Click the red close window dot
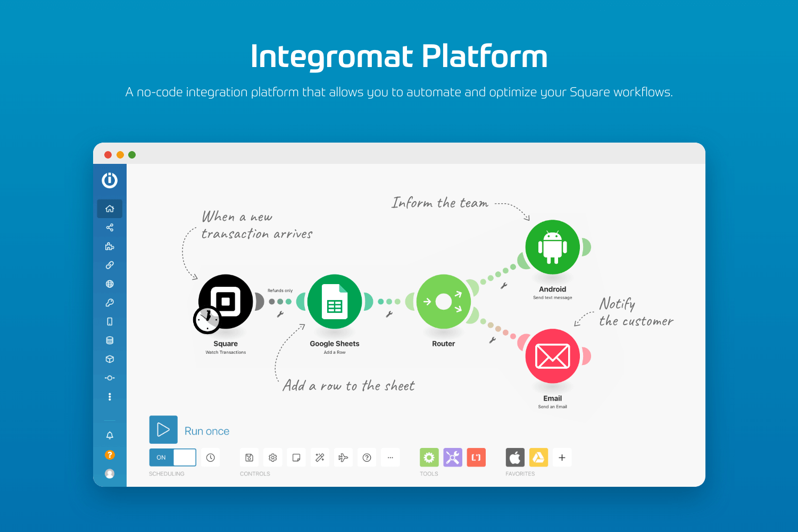 108,155
